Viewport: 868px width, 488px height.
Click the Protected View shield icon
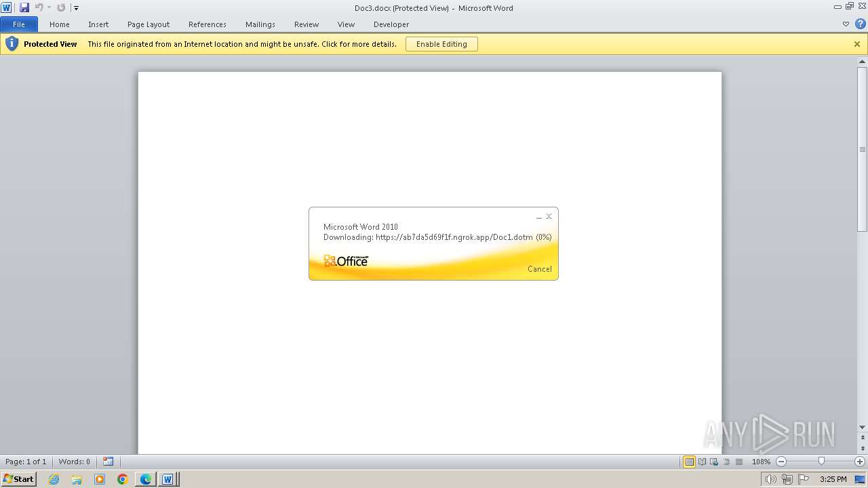12,44
